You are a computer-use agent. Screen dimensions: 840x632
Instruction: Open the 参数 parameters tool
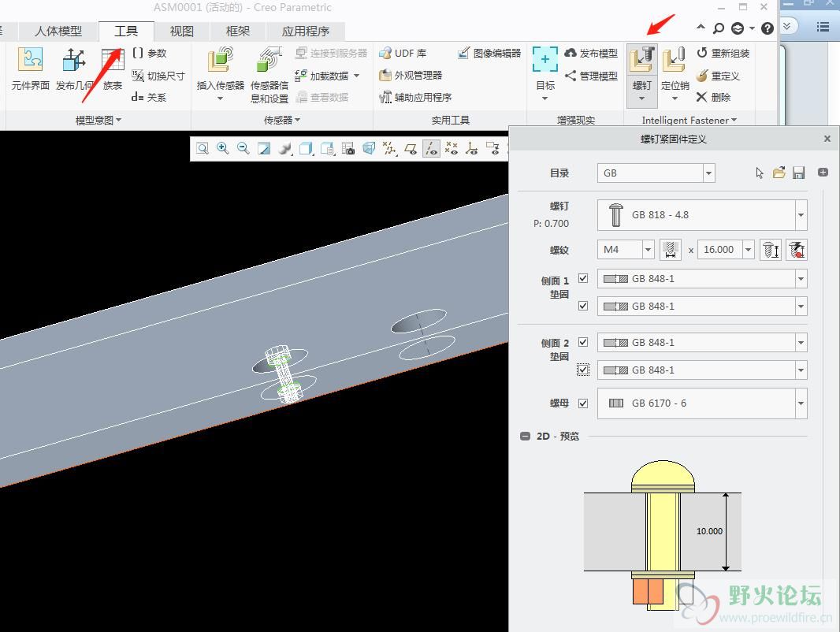click(150, 53)
